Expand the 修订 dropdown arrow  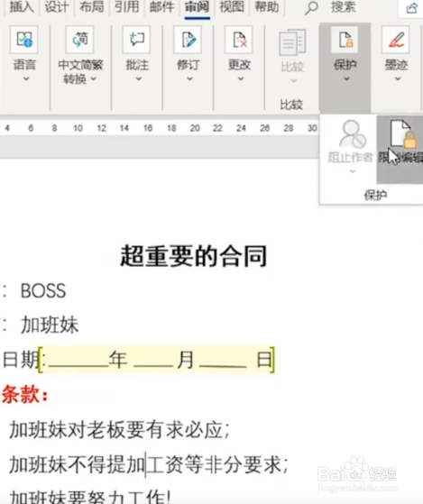[x=189, y=78]
